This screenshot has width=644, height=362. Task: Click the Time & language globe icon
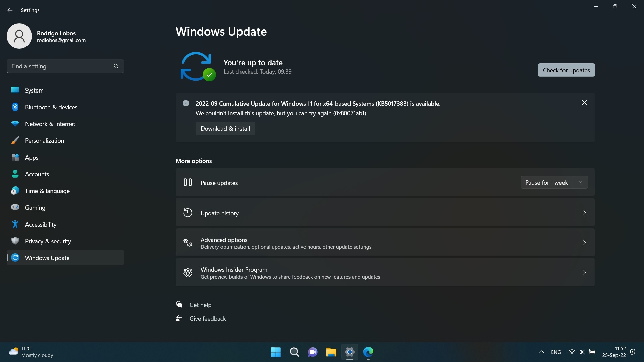15,191
